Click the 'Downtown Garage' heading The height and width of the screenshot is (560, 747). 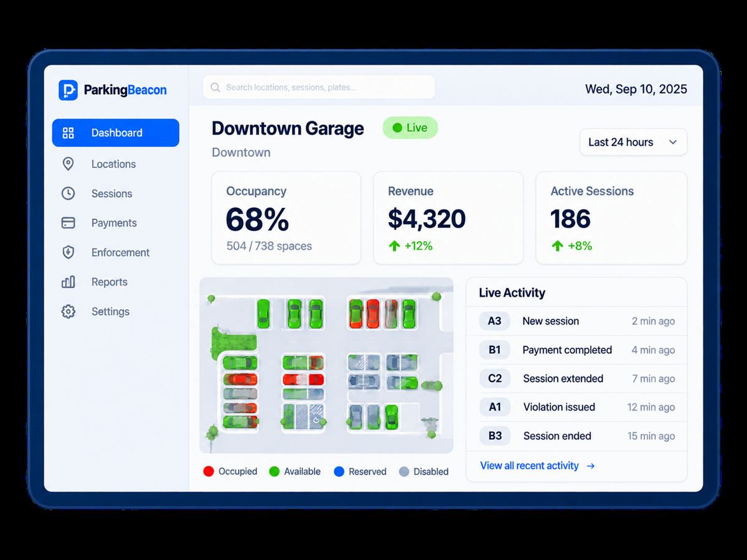288,128
